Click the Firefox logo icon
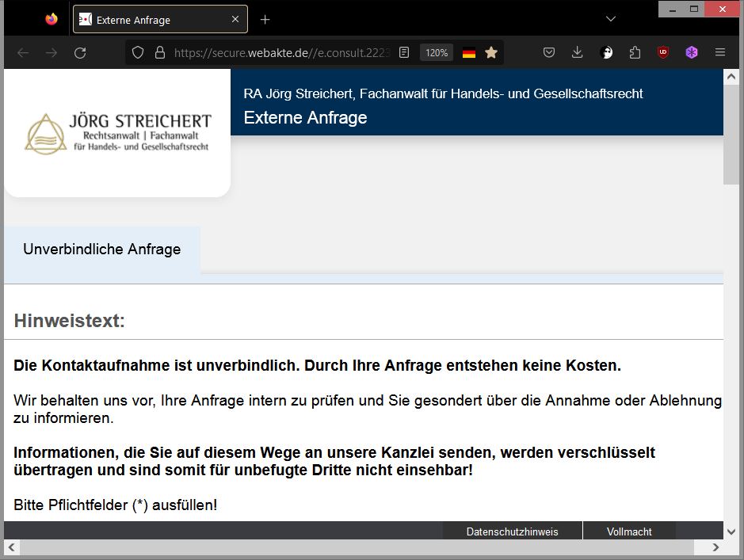744x560 pixels. click(52, 19)
